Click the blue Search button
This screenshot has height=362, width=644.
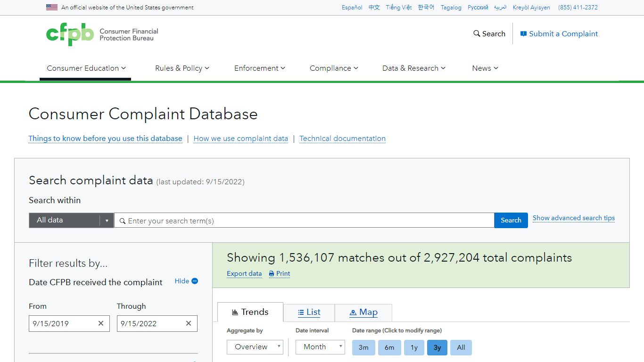coord(511,220)
